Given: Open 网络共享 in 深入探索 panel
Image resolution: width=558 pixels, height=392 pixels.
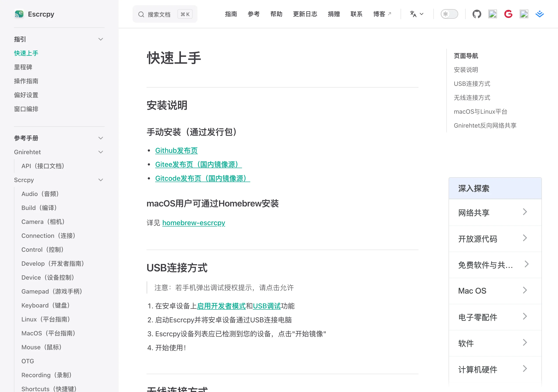Looking at the screenshot, I should [495, 213].
